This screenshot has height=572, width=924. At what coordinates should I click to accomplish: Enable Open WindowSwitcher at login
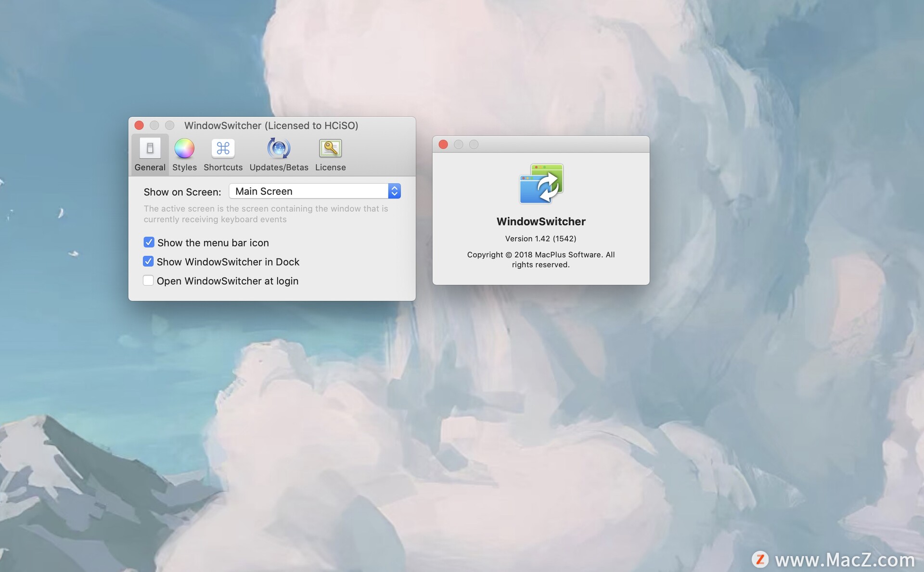tap(148, 280)
